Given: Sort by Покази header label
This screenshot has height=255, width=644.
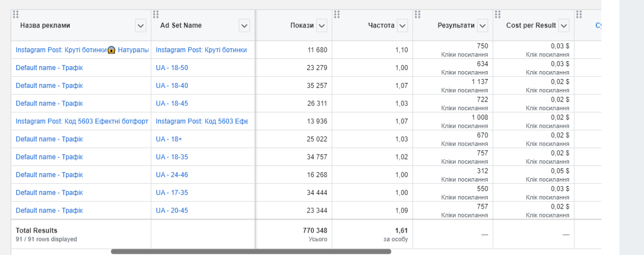Looking at the screenshot, I should point(302,25).
